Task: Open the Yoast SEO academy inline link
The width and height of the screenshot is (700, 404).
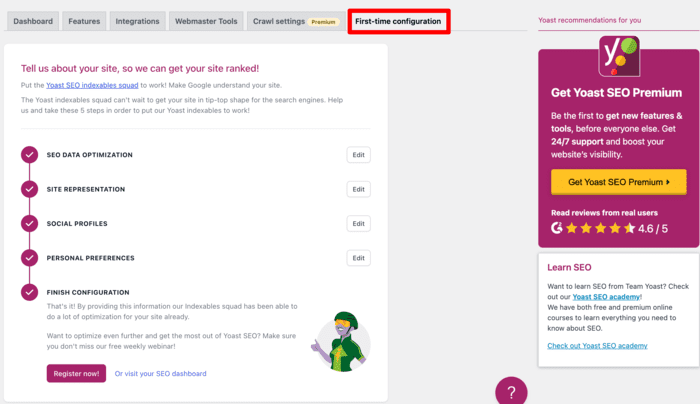Action: 606,296
